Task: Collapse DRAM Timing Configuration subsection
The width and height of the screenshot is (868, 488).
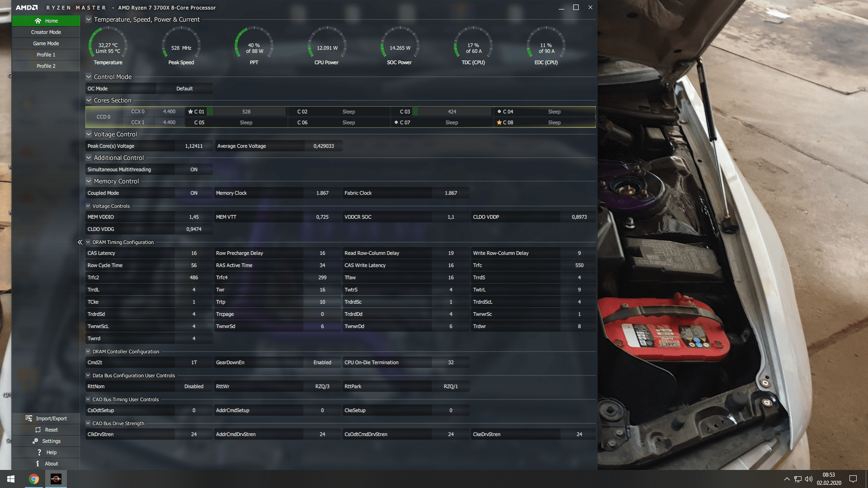Action: [x=88, y=242]
